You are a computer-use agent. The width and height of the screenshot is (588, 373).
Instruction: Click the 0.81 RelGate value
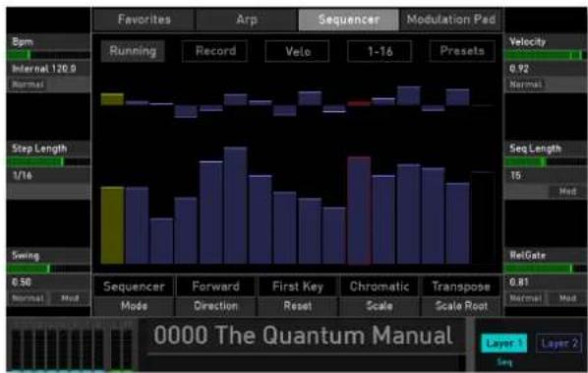(x=519, y=282)
